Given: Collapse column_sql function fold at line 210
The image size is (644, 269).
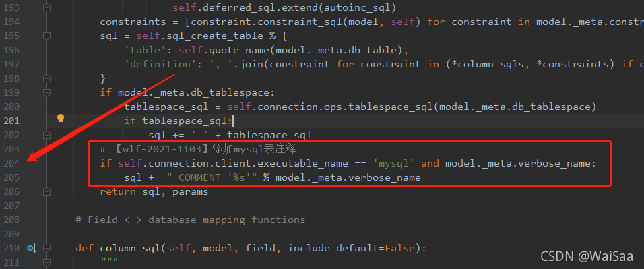Looking at the screenshot, I should 47,248.
